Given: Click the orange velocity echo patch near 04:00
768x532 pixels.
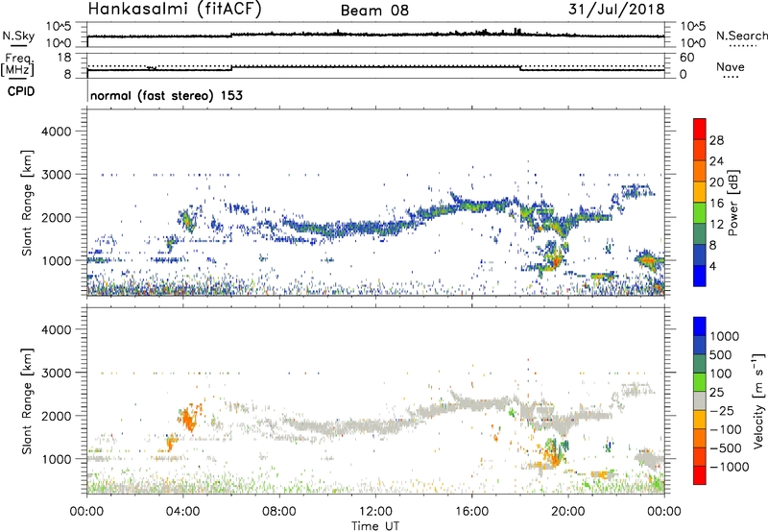Looking at the screenshot, I should coord(189,418).
